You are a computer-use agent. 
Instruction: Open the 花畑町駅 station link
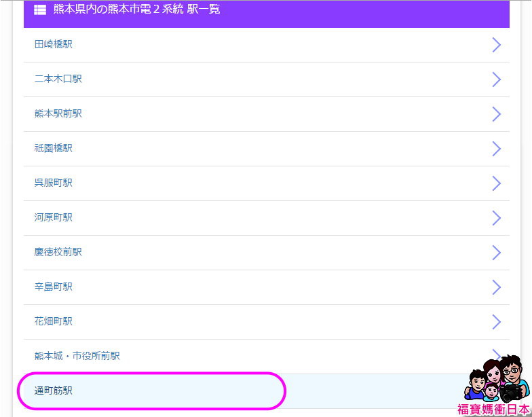[266, 322]
